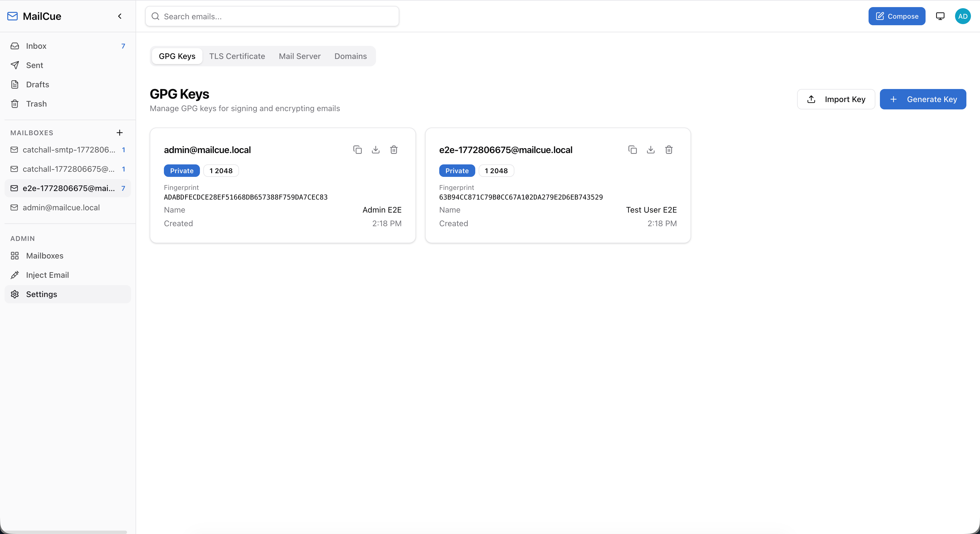Open Inject Email admin page
The width and height of the screenshot is (980, 534).
(x=47, y=275)
